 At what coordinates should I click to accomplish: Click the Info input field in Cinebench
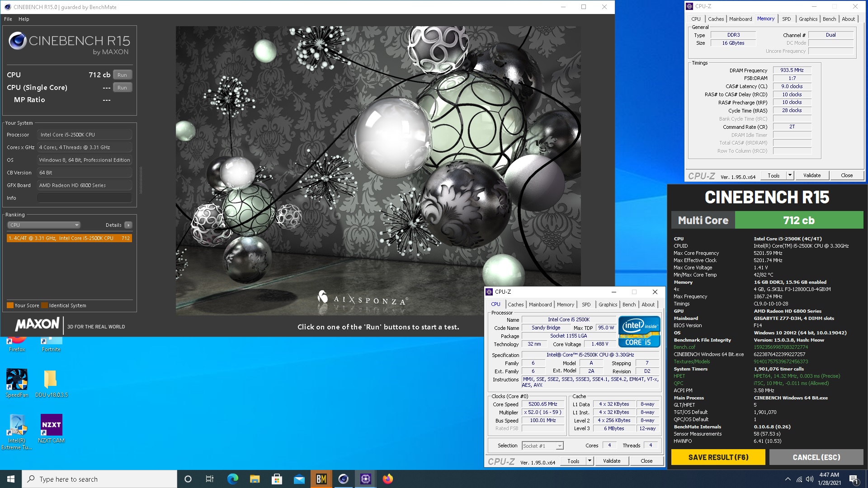click(85, 198)
